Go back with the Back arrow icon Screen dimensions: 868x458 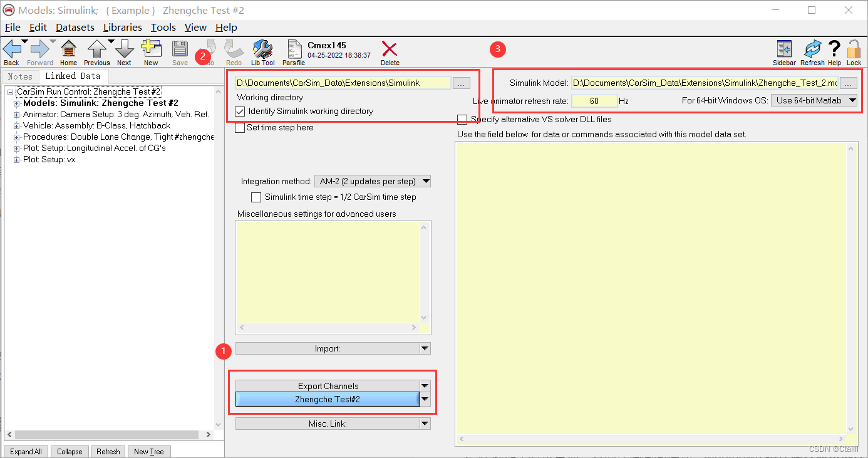pos(11,49)
